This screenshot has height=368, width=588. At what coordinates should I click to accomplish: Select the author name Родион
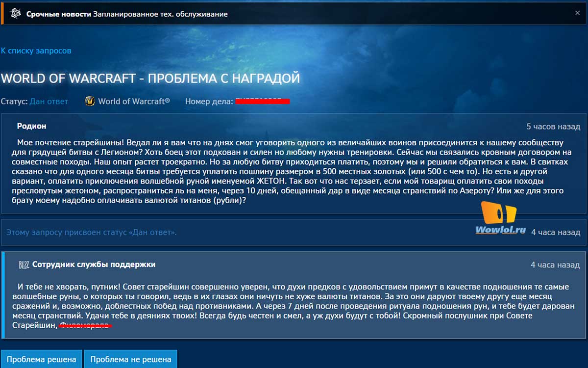(32, 126)
